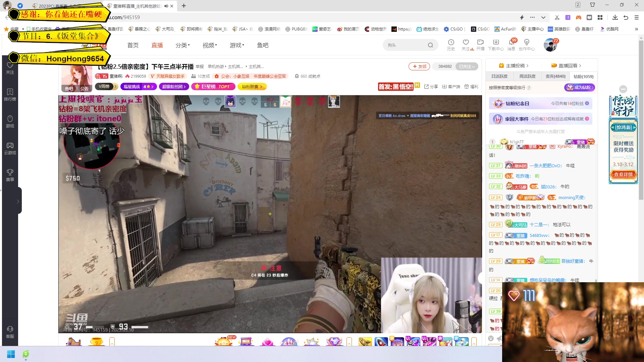Open the sidebar customer service (客服) icon
644x362 pixels.
(x=10, y=332)
